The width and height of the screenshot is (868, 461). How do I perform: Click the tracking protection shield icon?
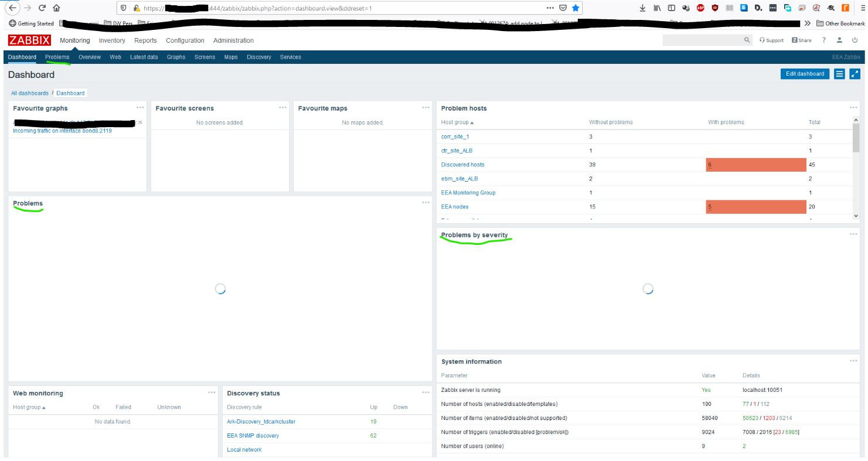[123, 9]
